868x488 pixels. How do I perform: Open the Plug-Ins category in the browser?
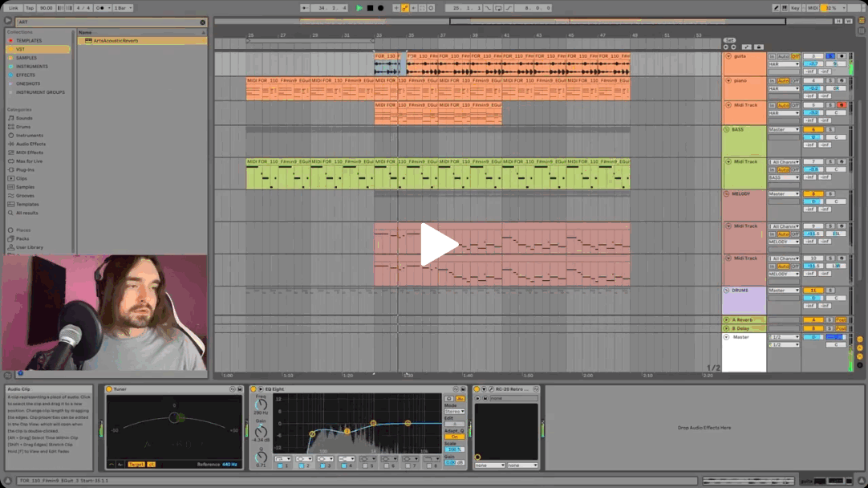(25, 170)
